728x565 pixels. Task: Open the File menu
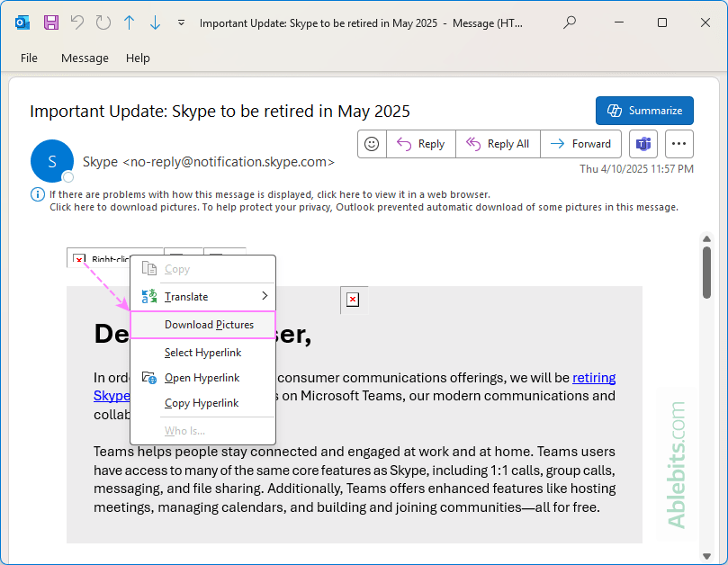(29, 58)
